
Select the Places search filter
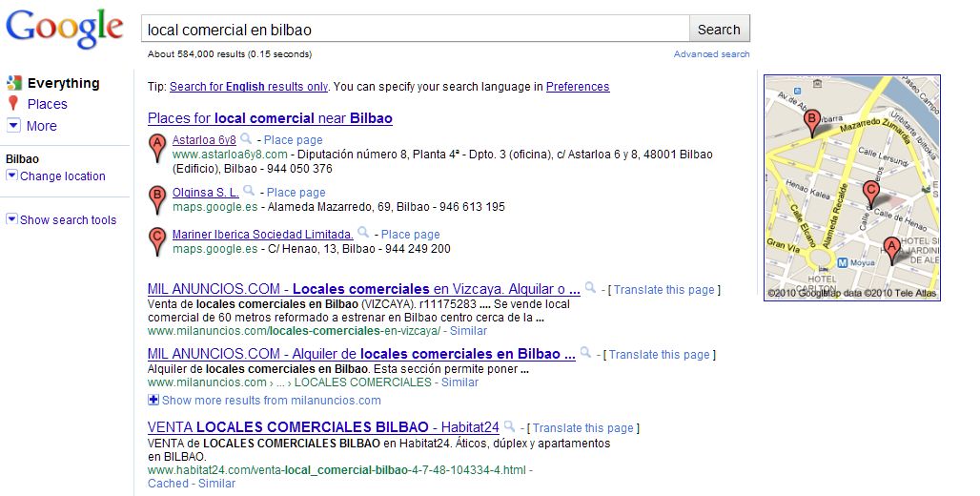[47, 105]
